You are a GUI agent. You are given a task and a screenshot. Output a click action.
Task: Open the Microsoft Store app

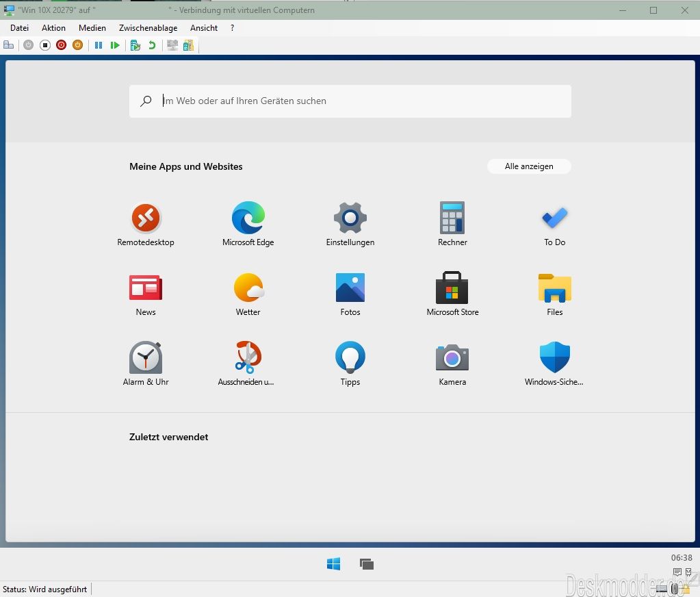[452, 294]
